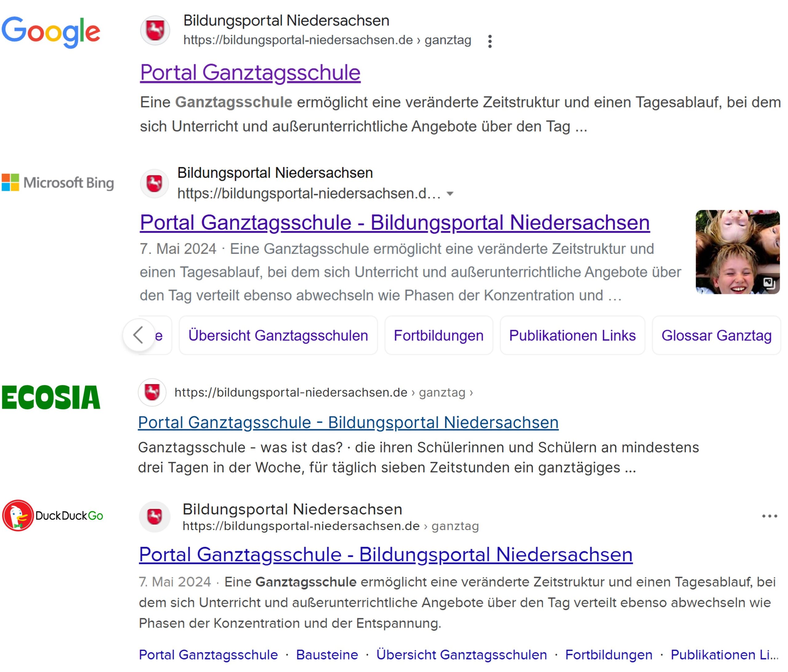The image size is (788, 672).
Task: Open Google's Portal Ganztagsschule result title
Action: point(250,72)
